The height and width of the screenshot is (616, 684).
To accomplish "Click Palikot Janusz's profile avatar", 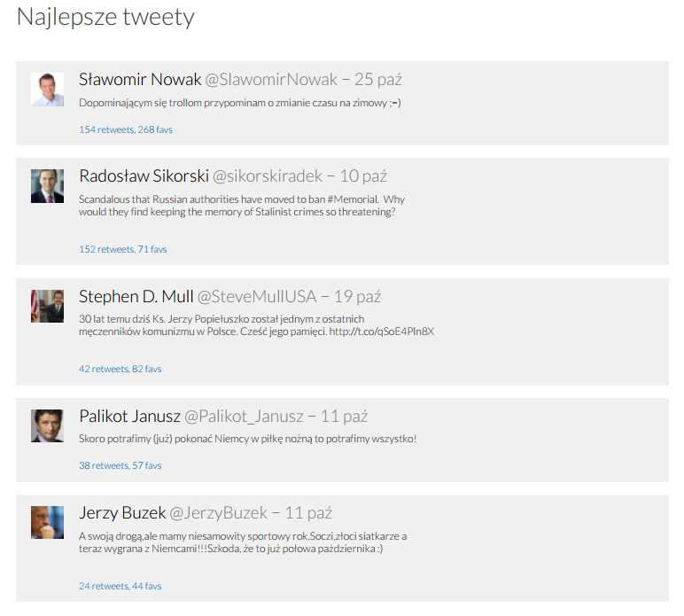I will [47, 425].
